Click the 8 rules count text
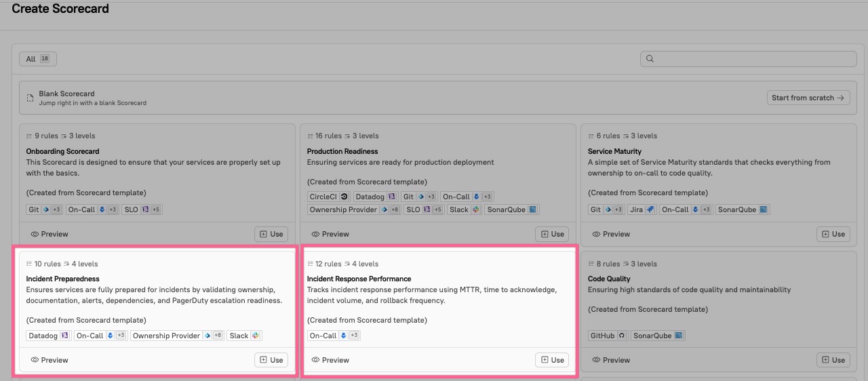This screenshot has height=381, width=868. pos(608,264)
